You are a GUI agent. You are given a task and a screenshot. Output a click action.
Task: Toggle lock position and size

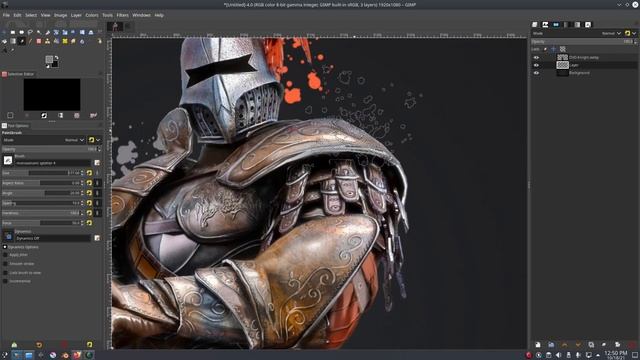click(553, 49)
